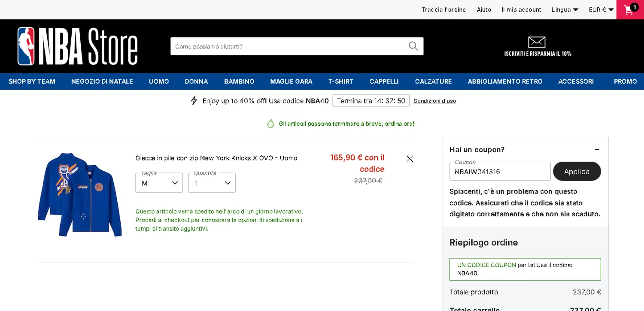644x311 pixels.
Task: Open Abbigliamento Retro menu
Action: click(x=505, y=82)
